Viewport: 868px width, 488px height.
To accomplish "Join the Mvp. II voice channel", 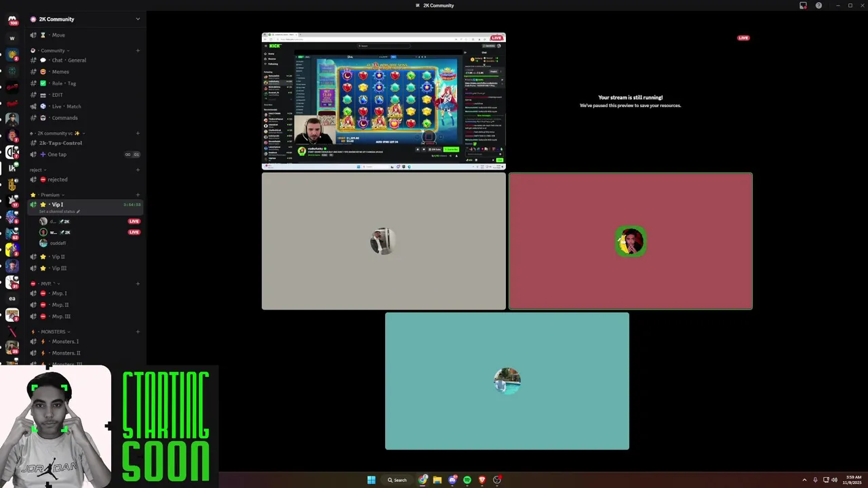I will 85,305.
